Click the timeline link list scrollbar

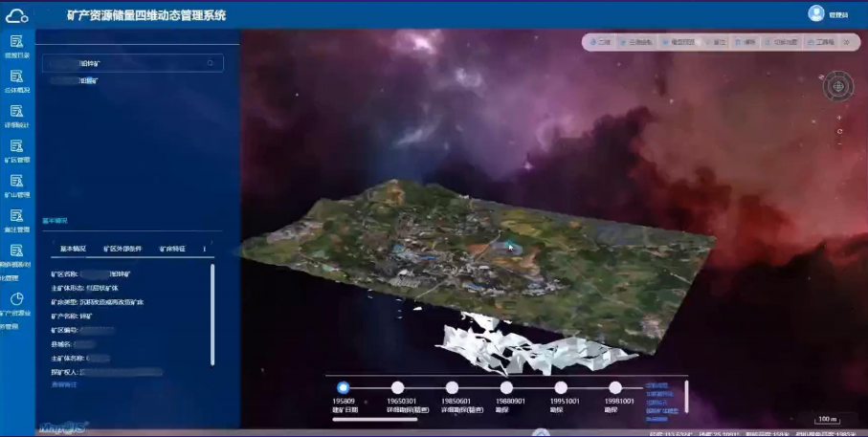pos(686,396)
